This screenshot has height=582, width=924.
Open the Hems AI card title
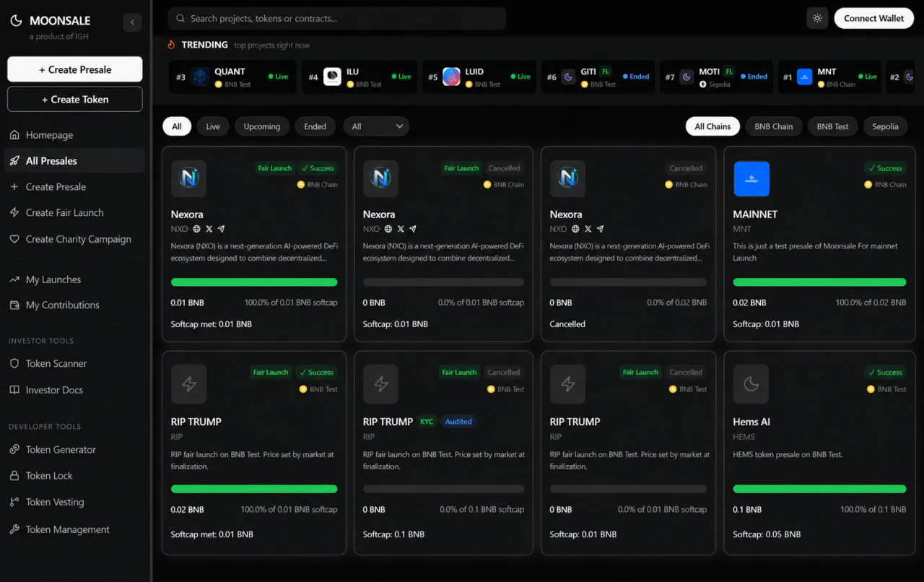pyautogui.click(x=751, y=422)
